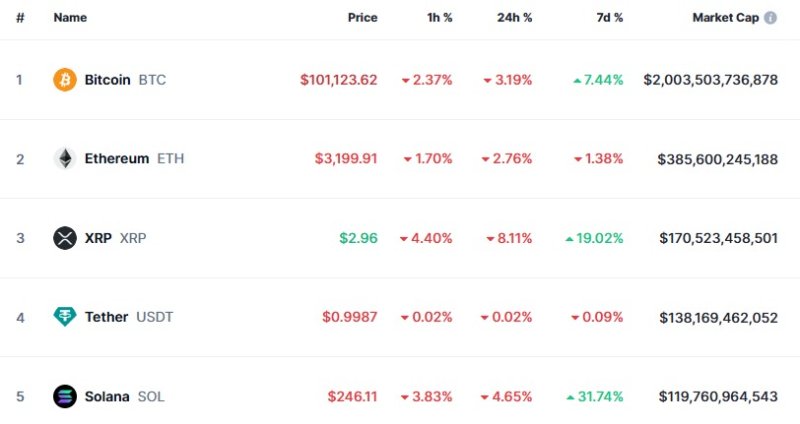The height and width of the screenshot is (424, 800).
Task: Sort by the Price column header
Action: (362, 18)
